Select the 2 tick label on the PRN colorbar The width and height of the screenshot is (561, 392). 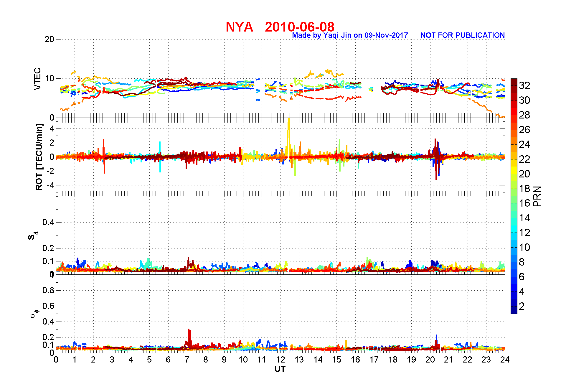[522, 306]
